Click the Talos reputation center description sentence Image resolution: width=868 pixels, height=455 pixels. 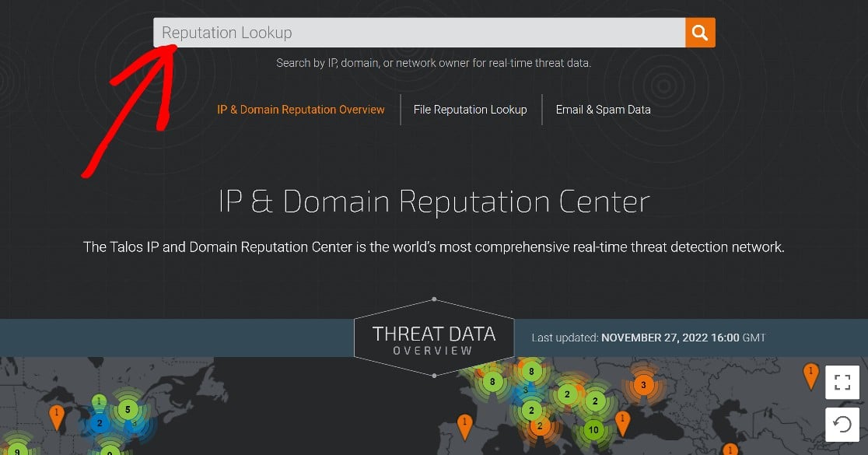433,247
